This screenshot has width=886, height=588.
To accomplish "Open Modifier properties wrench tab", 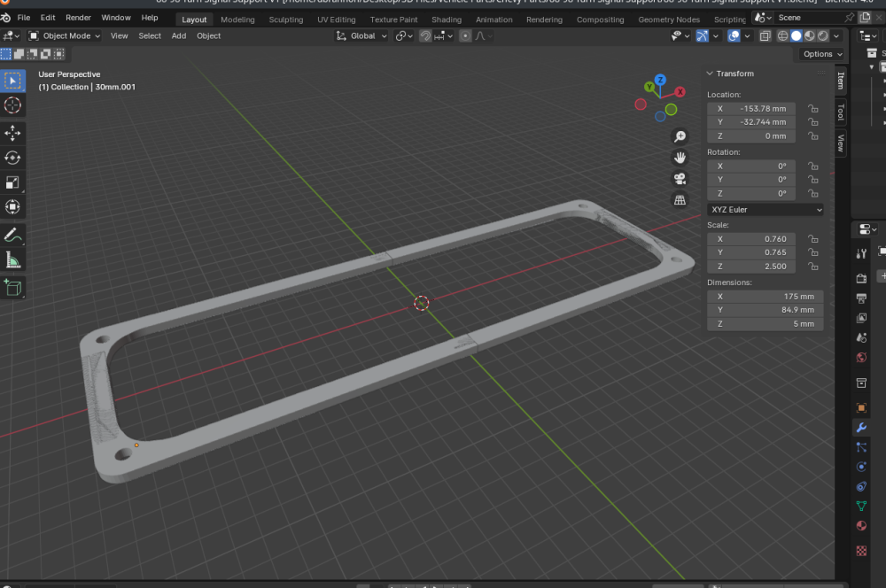I will point(861,428).
